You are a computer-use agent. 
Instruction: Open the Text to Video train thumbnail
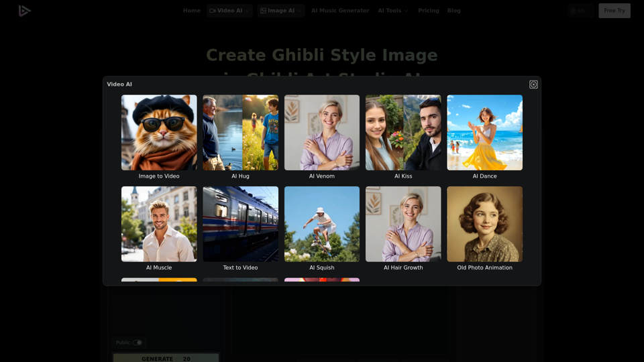tap(240, 224)
